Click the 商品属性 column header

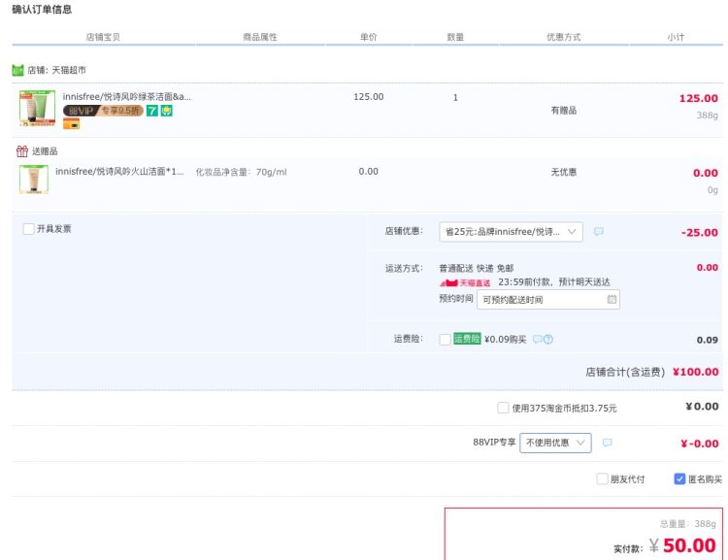coord(260,37)
